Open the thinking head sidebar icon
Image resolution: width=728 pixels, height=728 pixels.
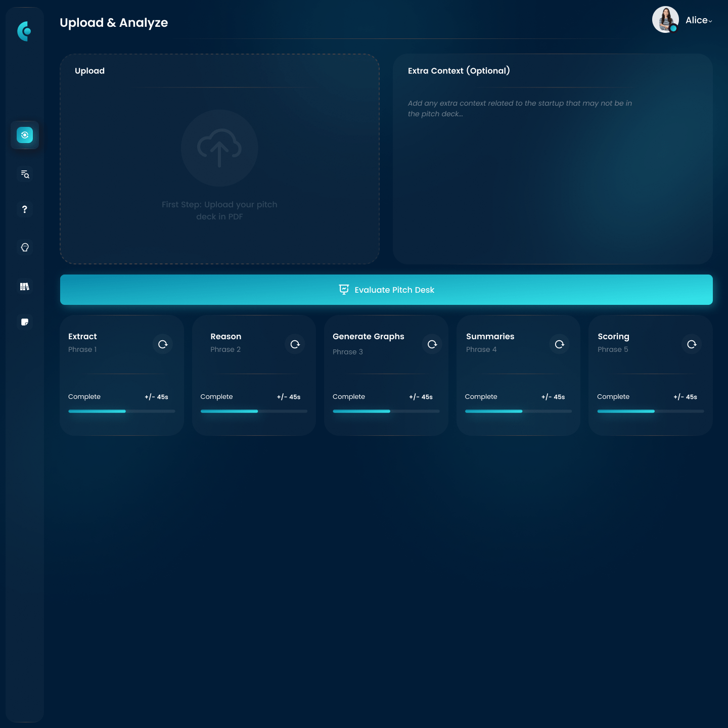pos(25,247)
